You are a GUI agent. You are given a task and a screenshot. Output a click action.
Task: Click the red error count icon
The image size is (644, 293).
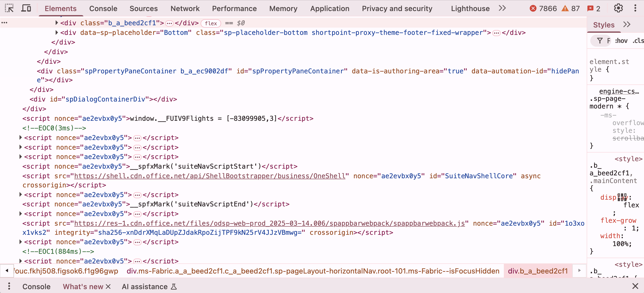click(533, 8)
